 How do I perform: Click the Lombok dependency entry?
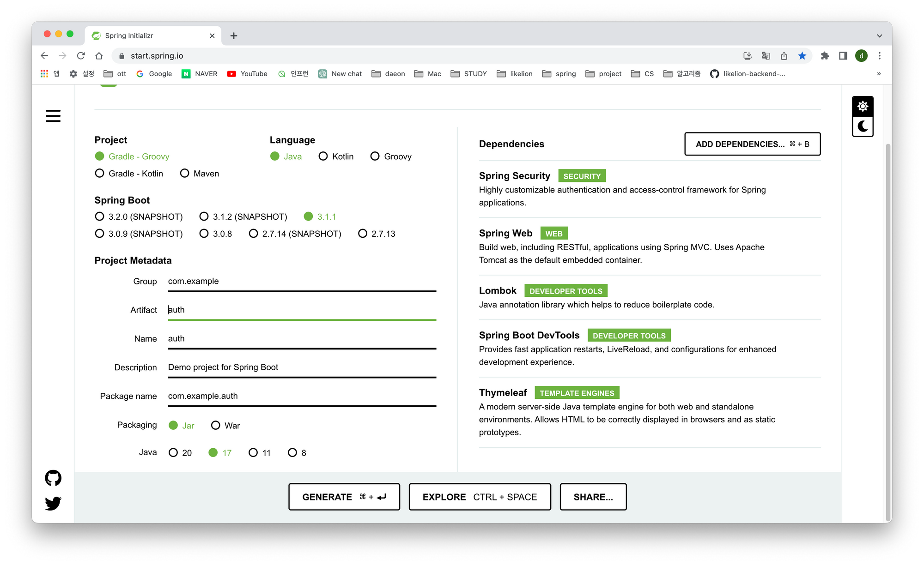(650, 297)
